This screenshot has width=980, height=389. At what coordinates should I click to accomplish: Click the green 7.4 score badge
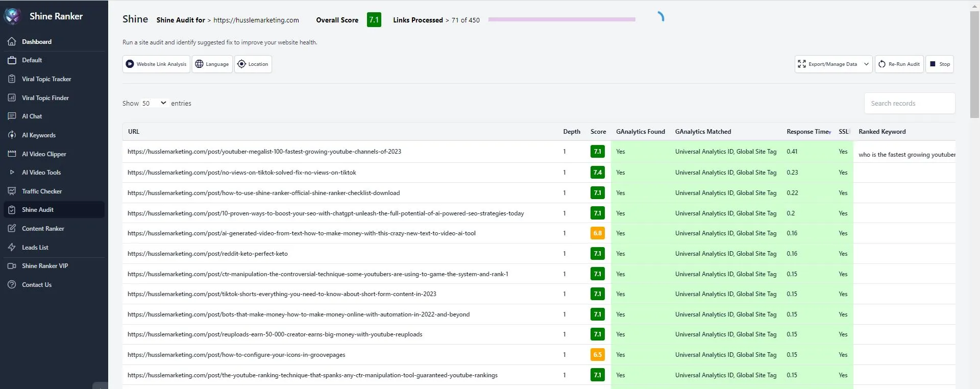click(x=597, y=173)
